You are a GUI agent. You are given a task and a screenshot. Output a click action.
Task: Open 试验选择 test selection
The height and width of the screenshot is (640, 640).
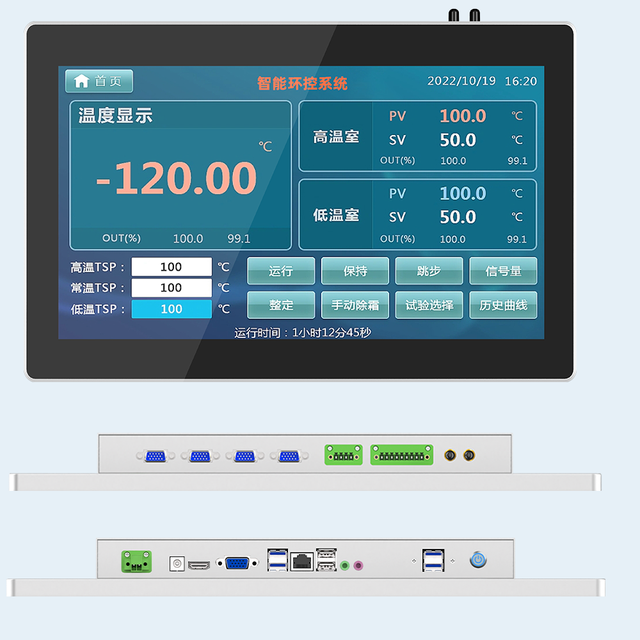point(429,305)
